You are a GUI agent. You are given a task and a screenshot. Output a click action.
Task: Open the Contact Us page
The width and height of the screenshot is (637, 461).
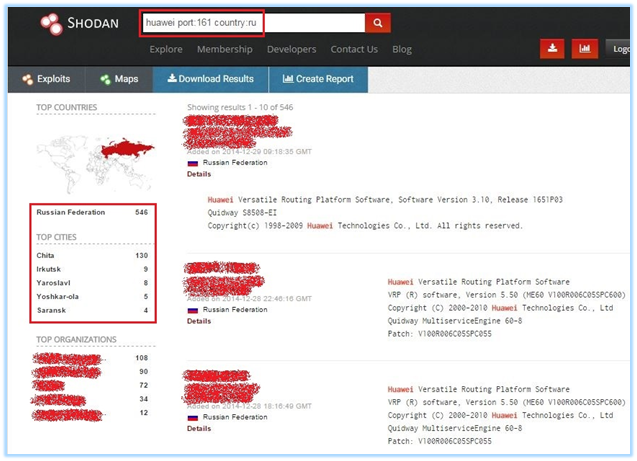(354, 50)
